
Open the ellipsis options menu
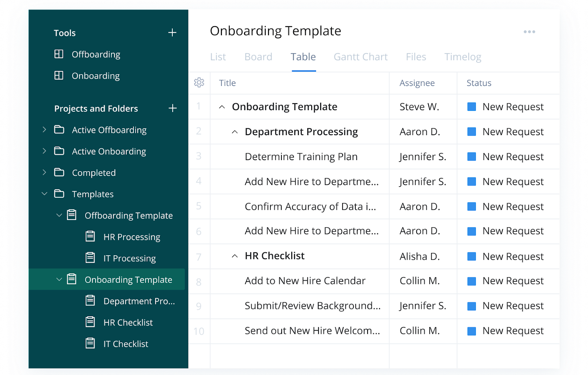click(x=529, y=32)
